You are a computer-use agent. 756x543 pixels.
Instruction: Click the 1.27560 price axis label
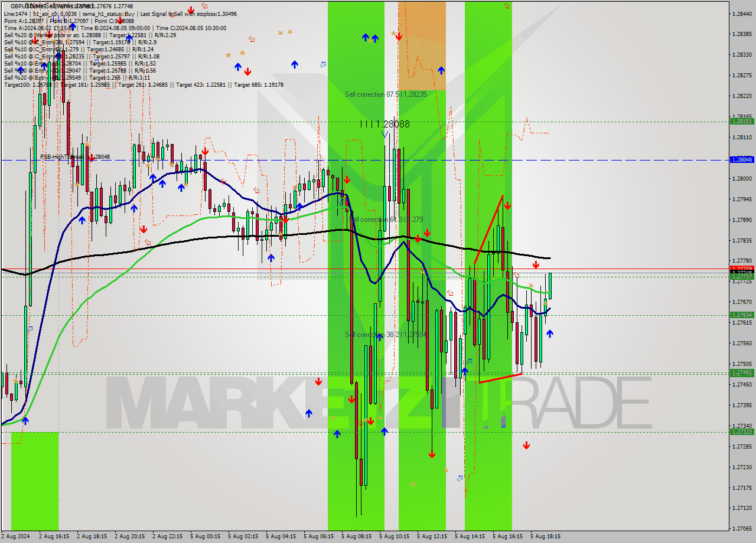(x=742, y=343)
